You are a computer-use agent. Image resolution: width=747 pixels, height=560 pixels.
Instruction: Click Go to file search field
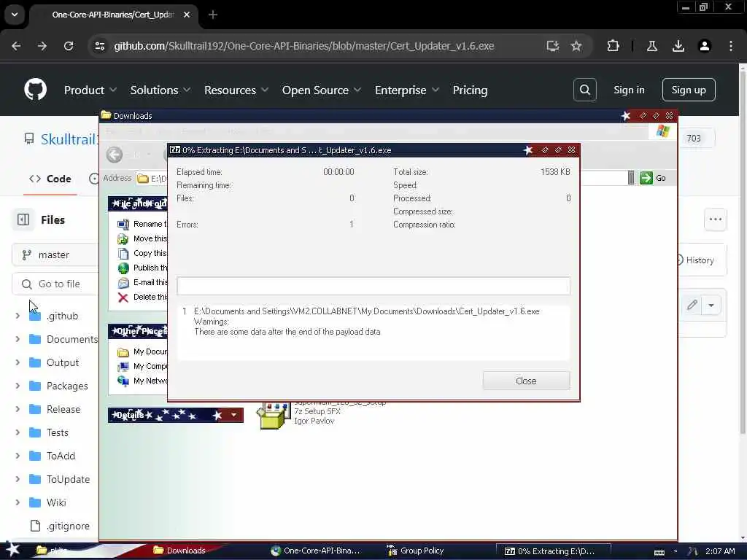(x=55, y=284)
